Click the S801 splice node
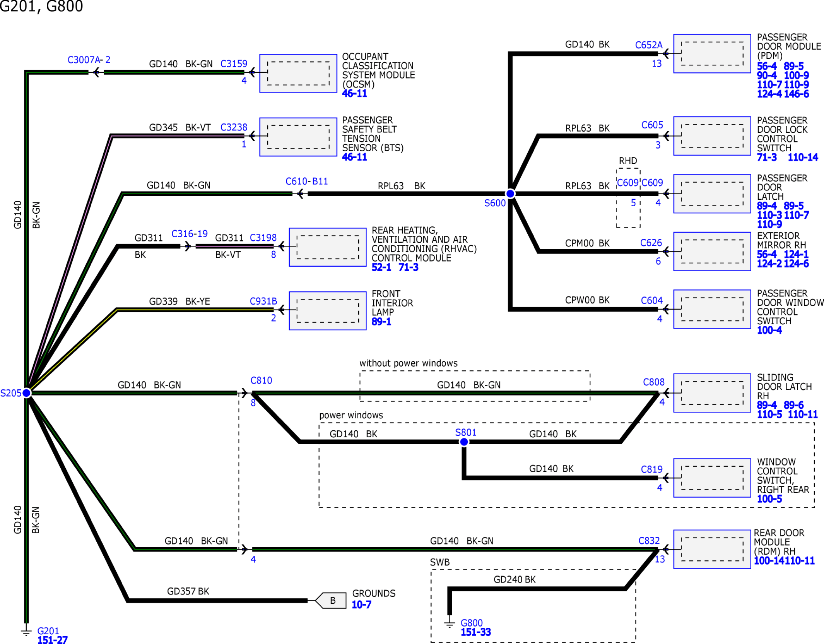The width and height of the screenshot is (824, 644). (464, 442)
